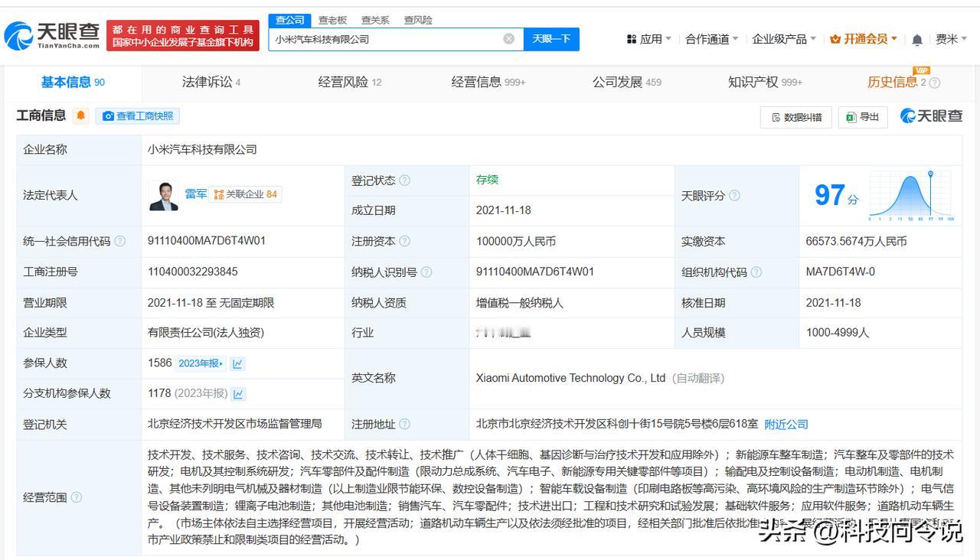Screen dimensions: 980x560
Task: Click the 100000万人民币 registered capital value
Action: [x=516, y=241]
